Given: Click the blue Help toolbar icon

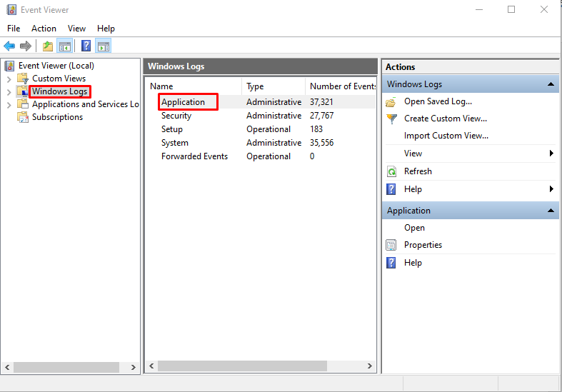Looking at the screenshot, I should click(86, 46).
